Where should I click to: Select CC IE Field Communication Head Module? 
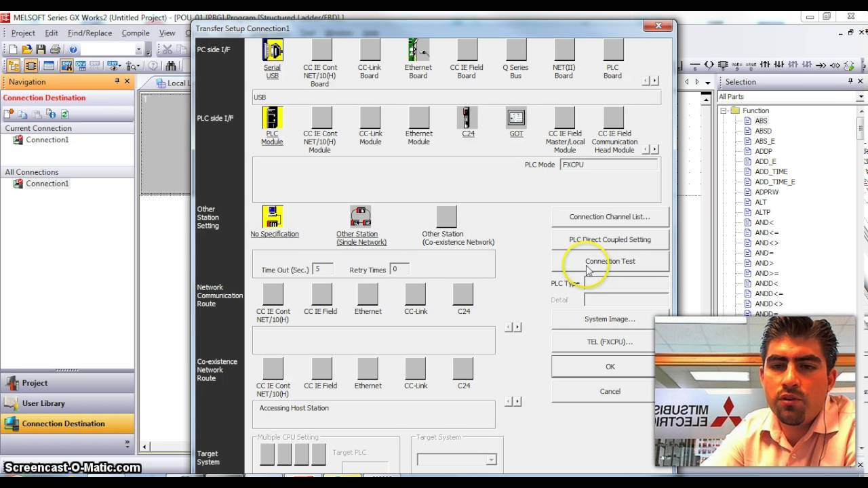(x=614, y=118)
